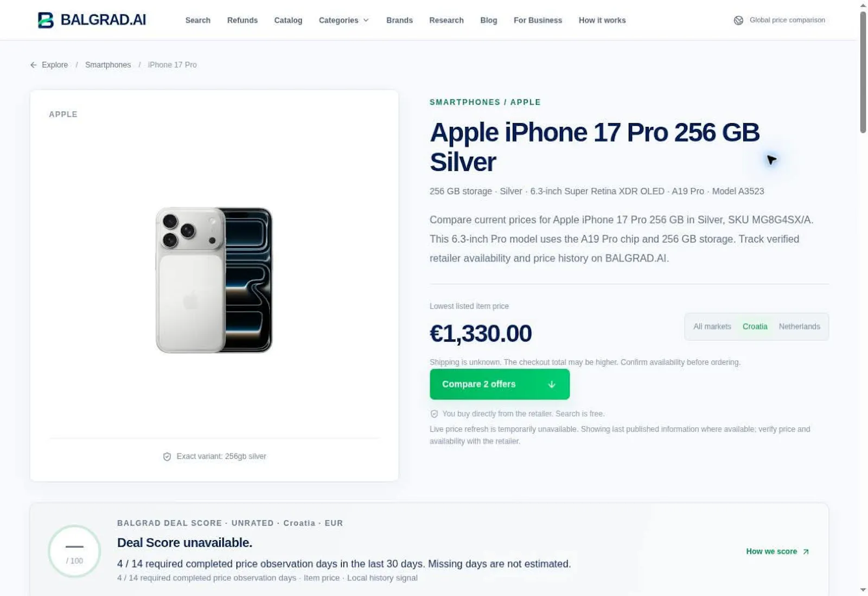Image resolution: width=868 pixels, height=596 pixels.
Task: Click the globe icon beside Global price comparison
Action: pyautogui.click(x=738, y=21)
